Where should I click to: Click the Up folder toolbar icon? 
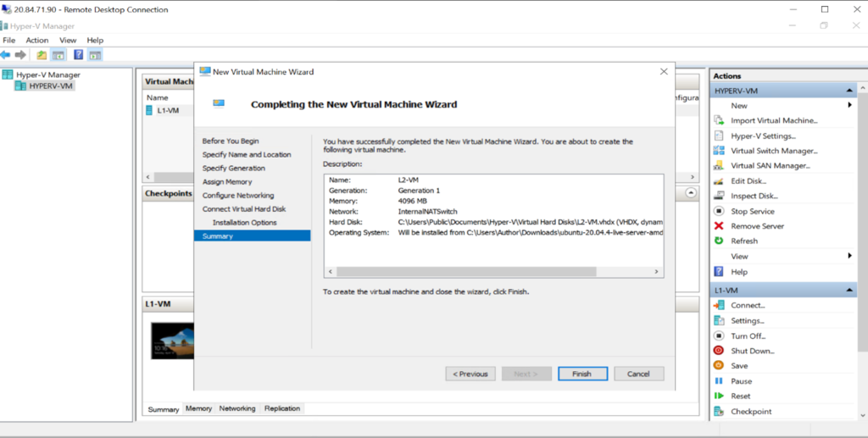(x=42, y=55)
